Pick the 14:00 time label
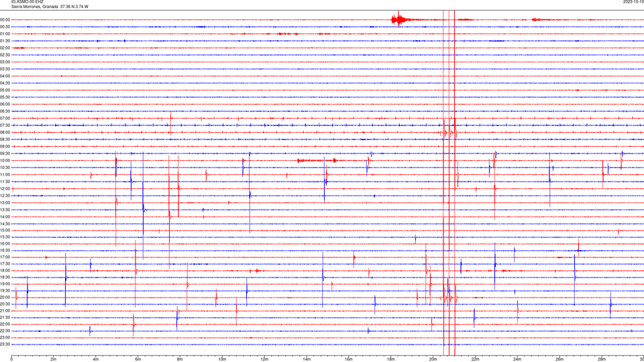This screenshot has width=644, height=362. (5, 217)
